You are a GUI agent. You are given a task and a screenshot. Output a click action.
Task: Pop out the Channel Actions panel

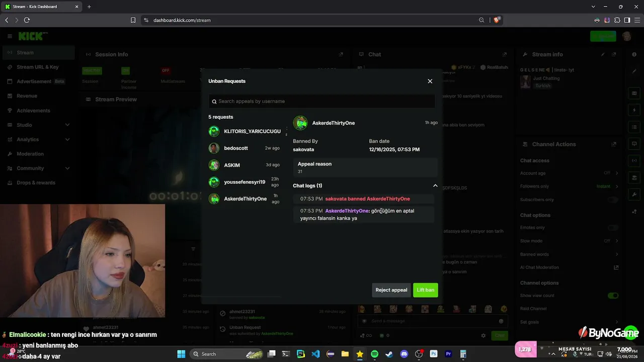tap(614, 144)
